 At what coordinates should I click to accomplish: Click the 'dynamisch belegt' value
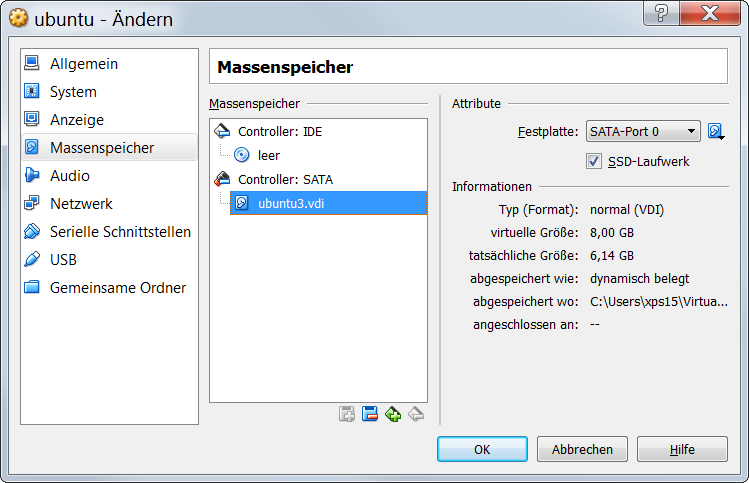tap(640, 279)
